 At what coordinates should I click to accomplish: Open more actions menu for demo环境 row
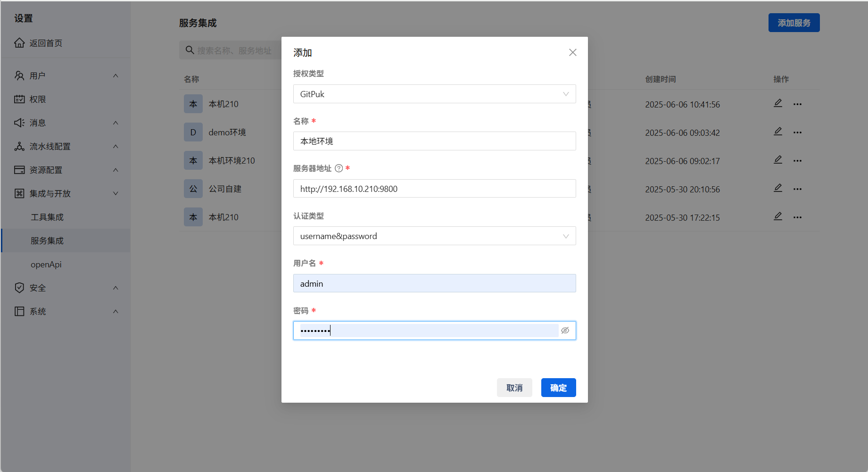tap(798, 132)
